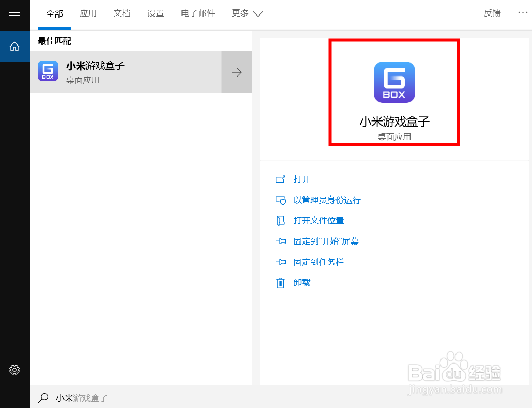
Task: Click the pin icon next to 固定到"开始"屏幕
Action: (x=281, y=241)
